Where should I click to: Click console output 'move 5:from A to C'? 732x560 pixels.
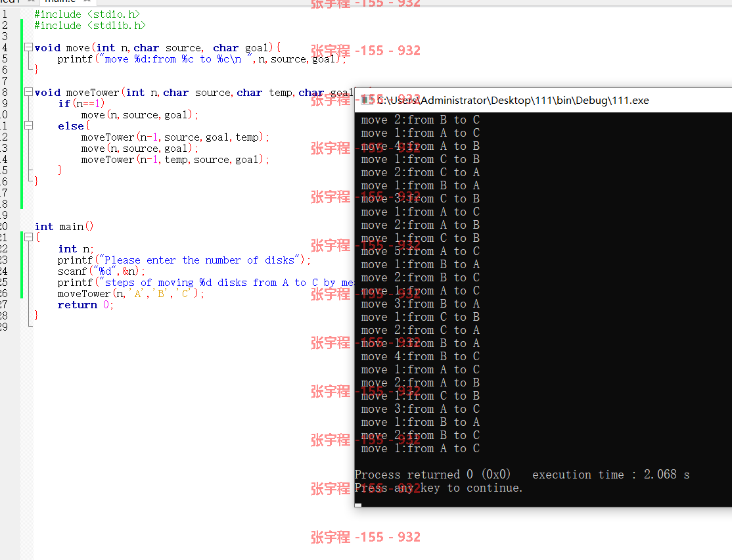click(x=420, y=251)
